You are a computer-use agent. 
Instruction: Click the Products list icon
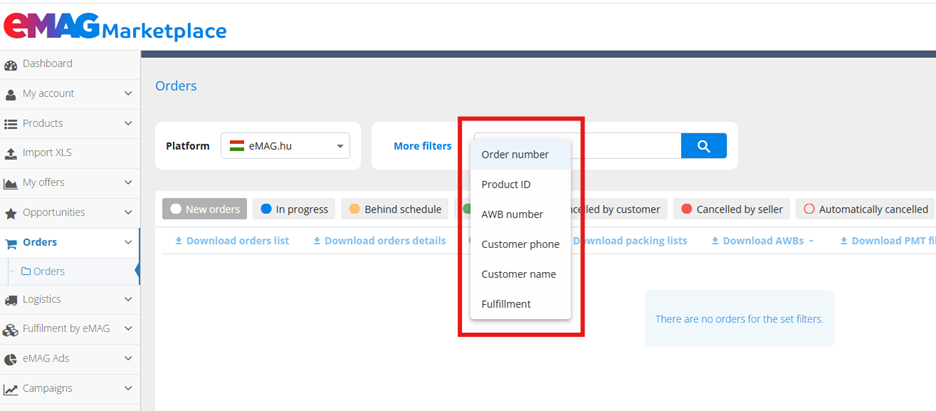click(11, 124)
